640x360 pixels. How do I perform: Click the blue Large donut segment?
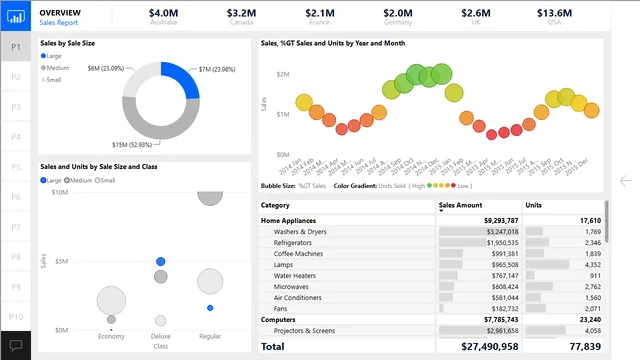(184, 77)
